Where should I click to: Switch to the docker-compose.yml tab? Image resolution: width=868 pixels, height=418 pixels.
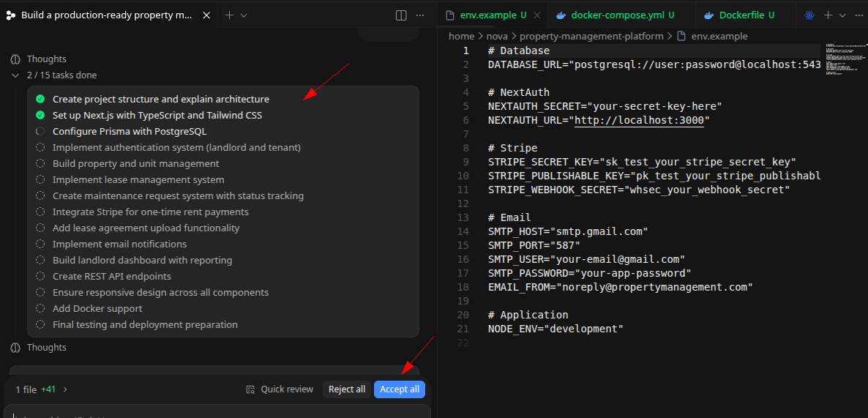[622, 15]
